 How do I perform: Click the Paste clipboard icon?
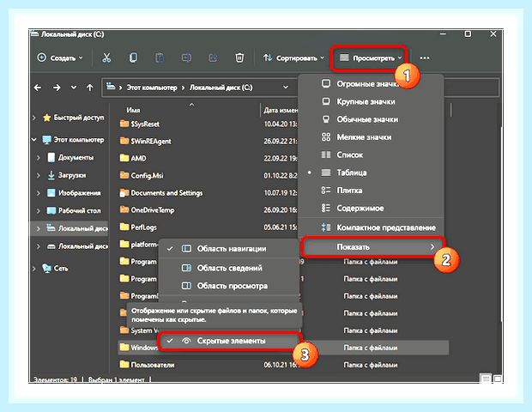[x=160, y=58]
